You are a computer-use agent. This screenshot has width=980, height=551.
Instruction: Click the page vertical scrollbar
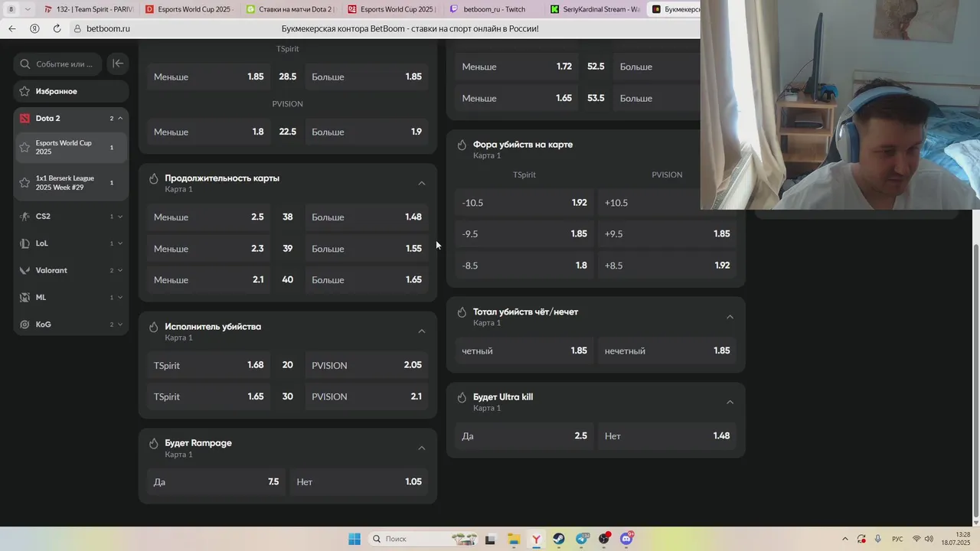click(x=975, y=380)
